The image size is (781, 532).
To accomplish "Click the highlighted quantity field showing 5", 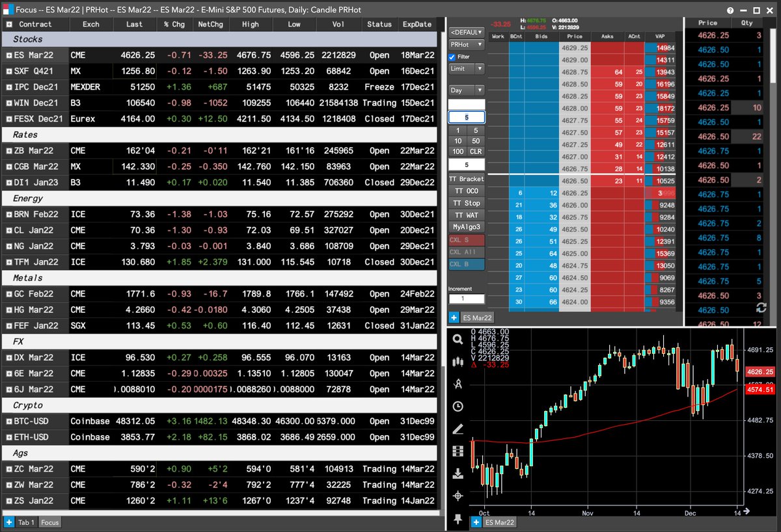I will (x=467, y=117).
